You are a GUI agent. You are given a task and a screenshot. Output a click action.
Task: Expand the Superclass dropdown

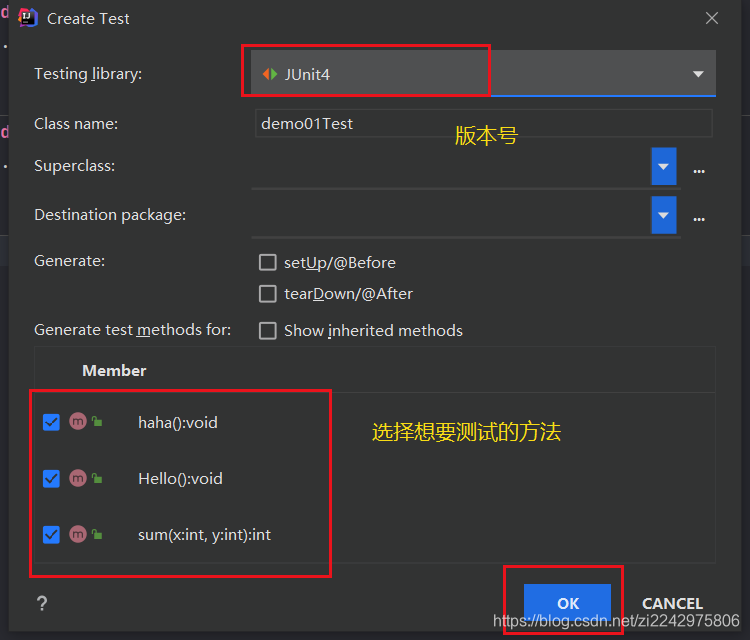663,166
